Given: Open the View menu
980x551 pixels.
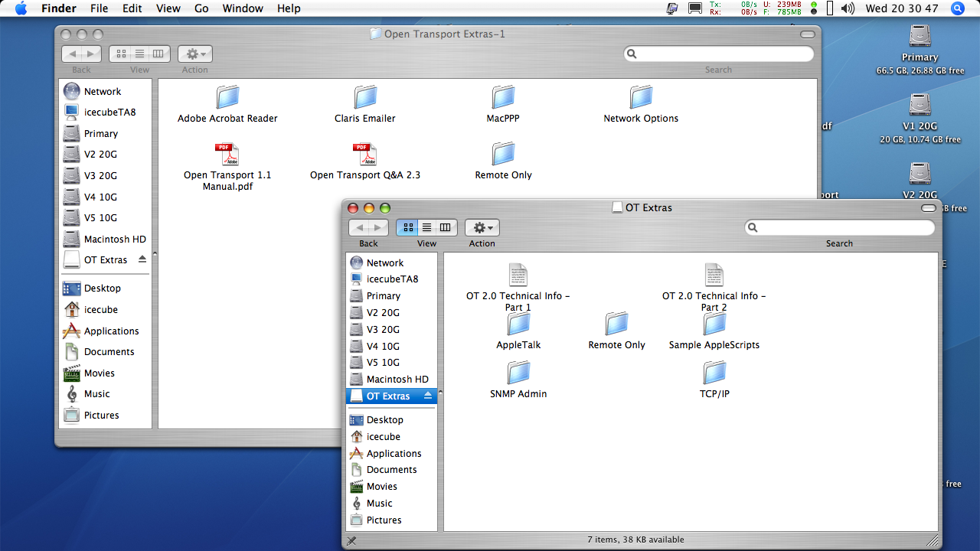Looking at the screenshot, I should (168, 8).
